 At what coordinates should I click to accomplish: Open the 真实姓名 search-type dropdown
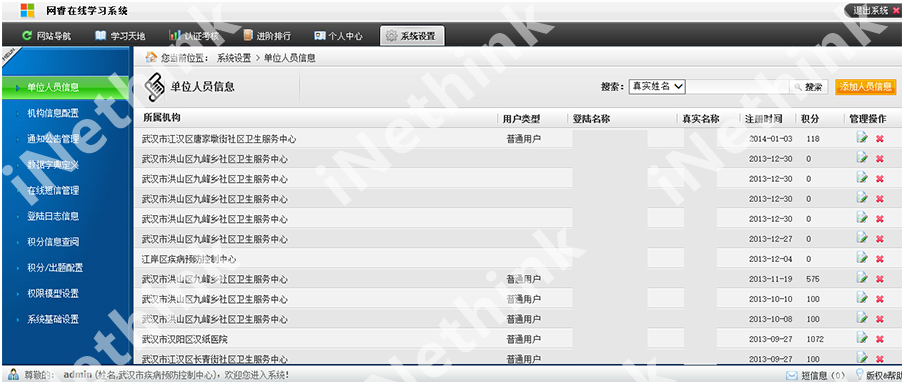(x=657, y=86)
